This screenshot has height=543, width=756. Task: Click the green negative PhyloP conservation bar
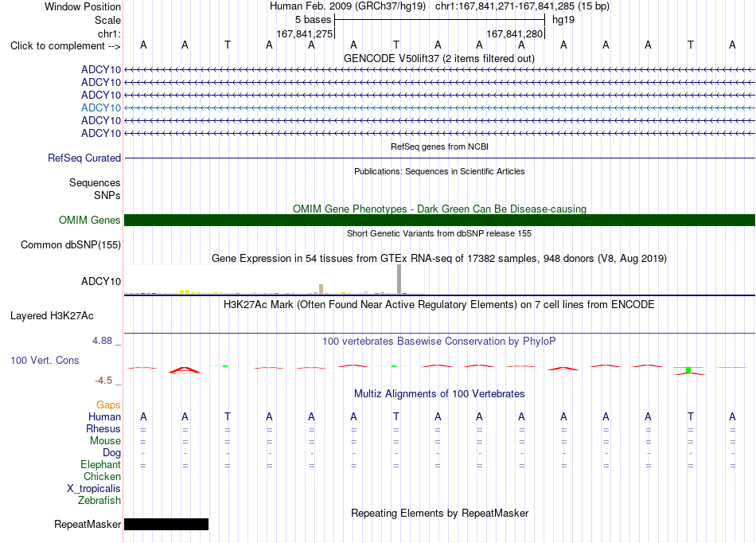pyautogui.click(x=688, y=370)
